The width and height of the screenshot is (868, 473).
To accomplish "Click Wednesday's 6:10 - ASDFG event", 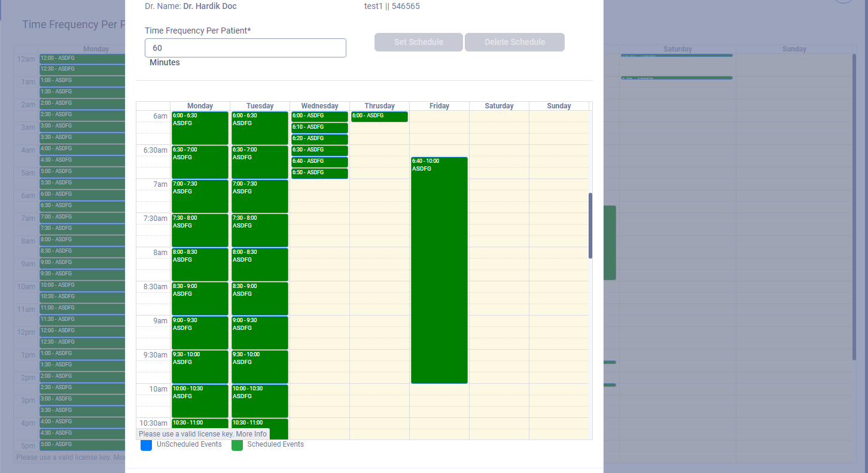I will coord(319,127).
